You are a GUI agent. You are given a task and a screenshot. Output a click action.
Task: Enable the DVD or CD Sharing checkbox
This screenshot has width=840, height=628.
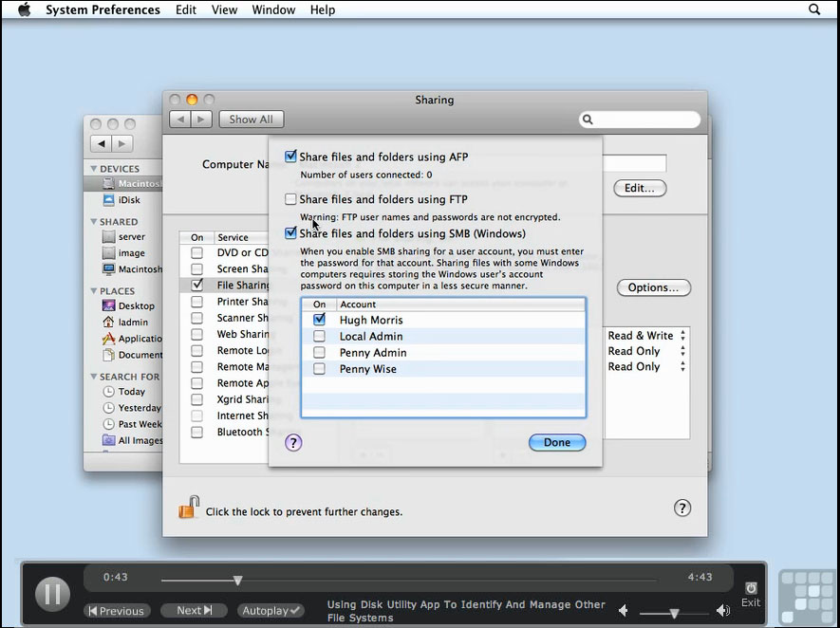pyautogui.click(x=197, y=252)
